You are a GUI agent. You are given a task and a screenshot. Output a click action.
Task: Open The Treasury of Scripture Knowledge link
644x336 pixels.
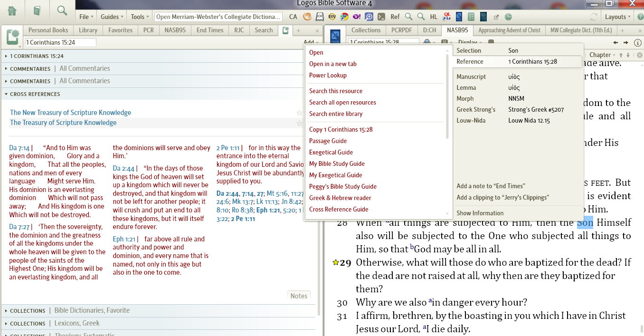pos(63,123)
